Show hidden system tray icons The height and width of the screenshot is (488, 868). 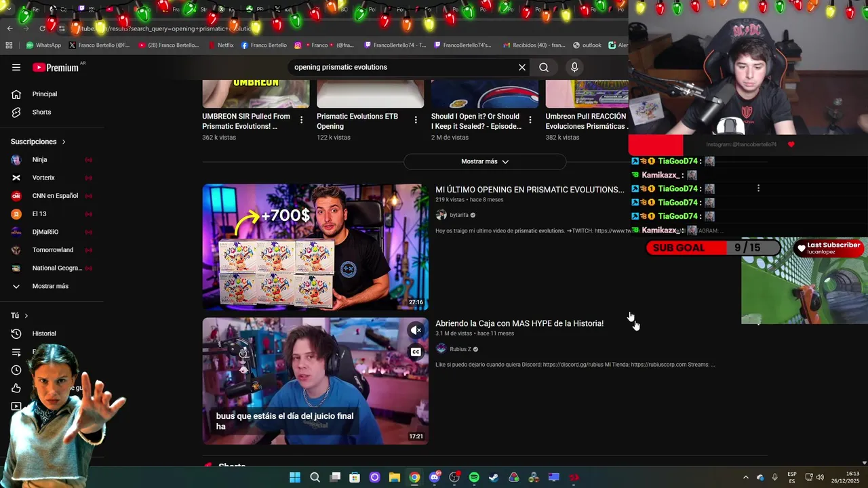click(x=746, y=477)
